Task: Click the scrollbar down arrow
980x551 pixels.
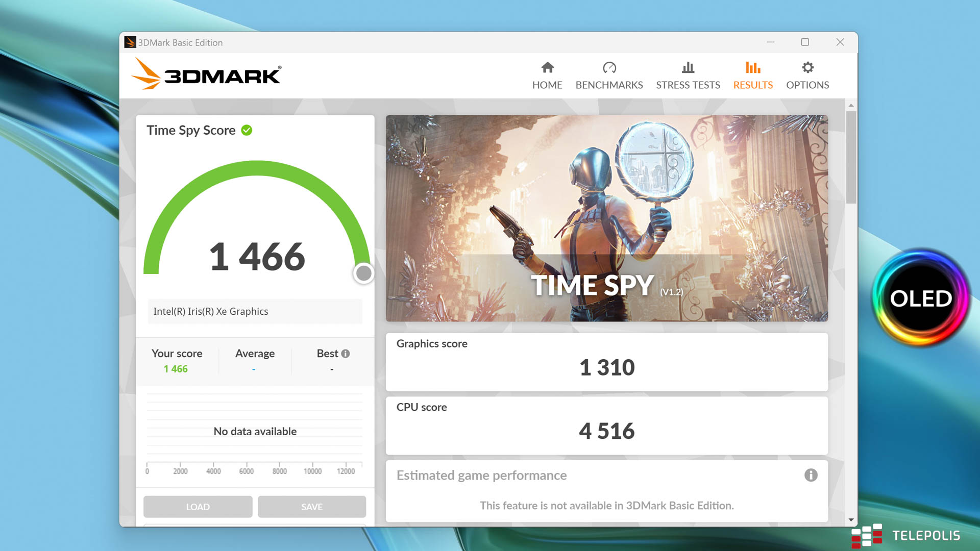Action: (851, 520)
